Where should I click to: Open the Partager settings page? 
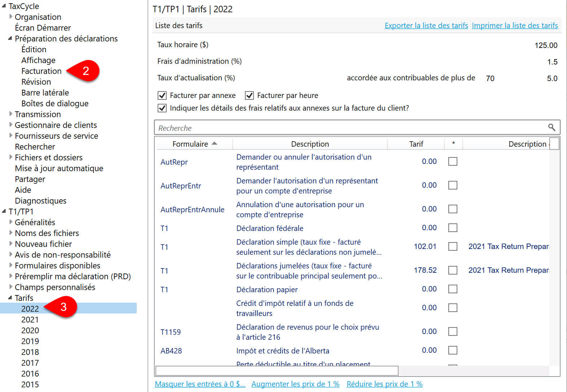click(30, 179)
